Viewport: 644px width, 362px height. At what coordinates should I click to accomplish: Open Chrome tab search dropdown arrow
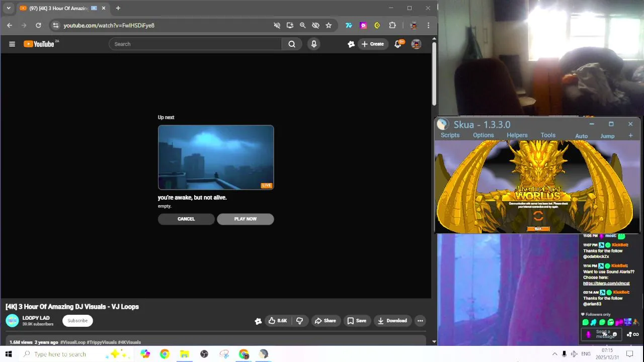coord(9,8)
